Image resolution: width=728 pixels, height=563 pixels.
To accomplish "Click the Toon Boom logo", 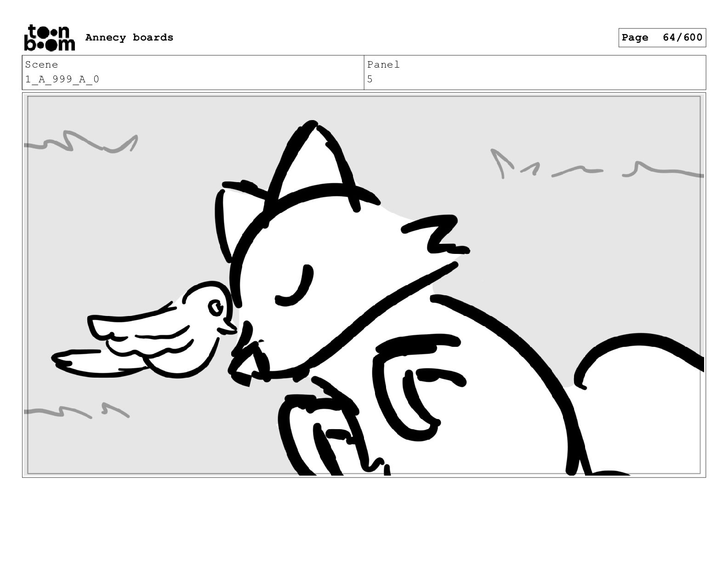I will click(x=49, y=37).
